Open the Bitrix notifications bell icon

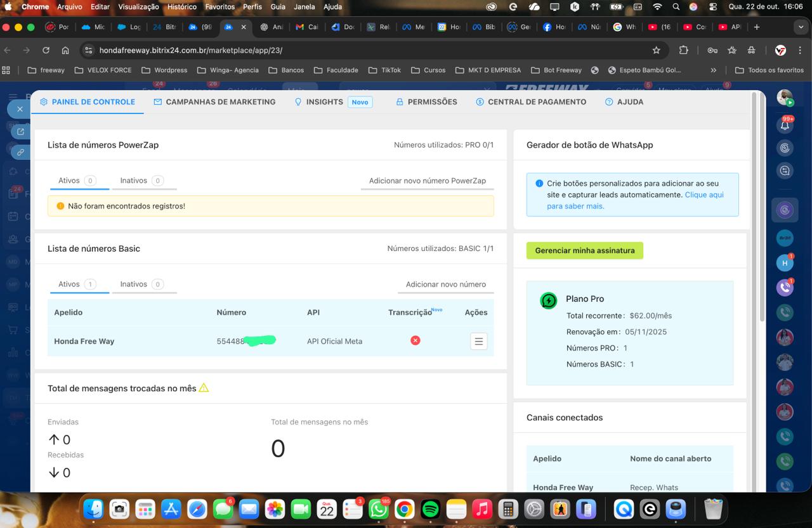click(x=785, y=125)
